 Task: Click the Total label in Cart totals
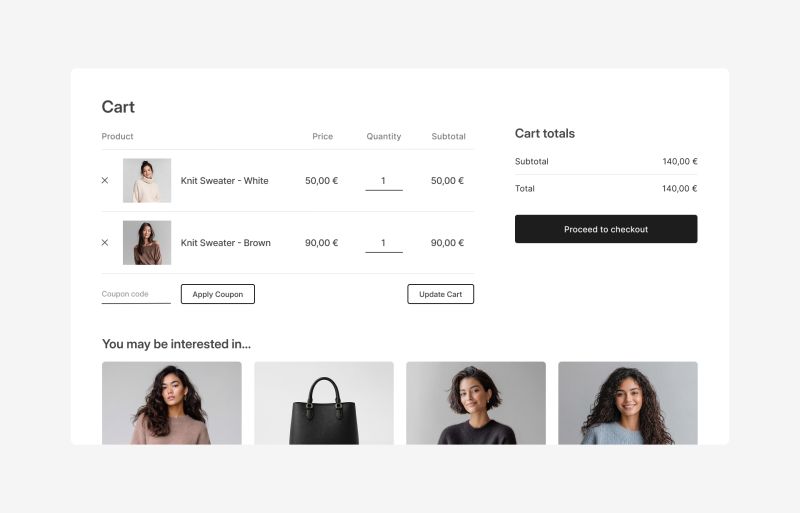pyautogui.click(x=524, y=188)
